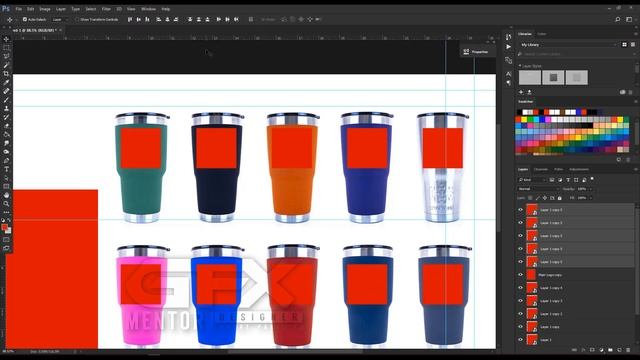Select the Horizontal Type tool
The height and width of the screenshot is (360, 640).
(x=6, y=169)
